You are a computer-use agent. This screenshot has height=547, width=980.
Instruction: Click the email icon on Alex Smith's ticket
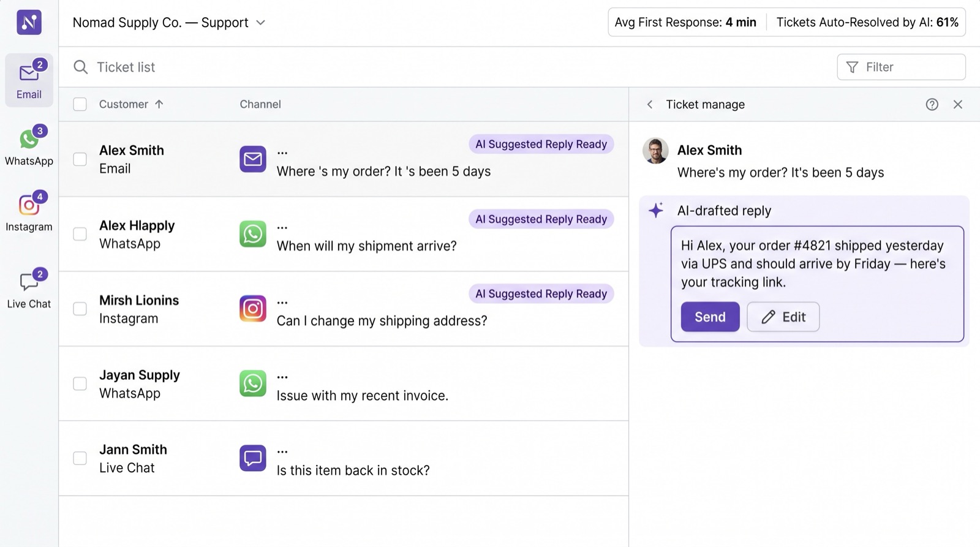[253, 159]
